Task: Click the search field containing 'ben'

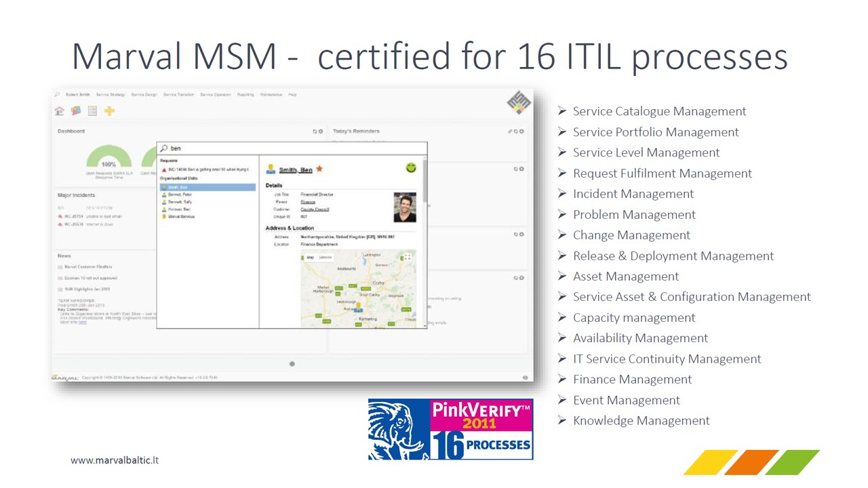Action: tap(292, 148)
